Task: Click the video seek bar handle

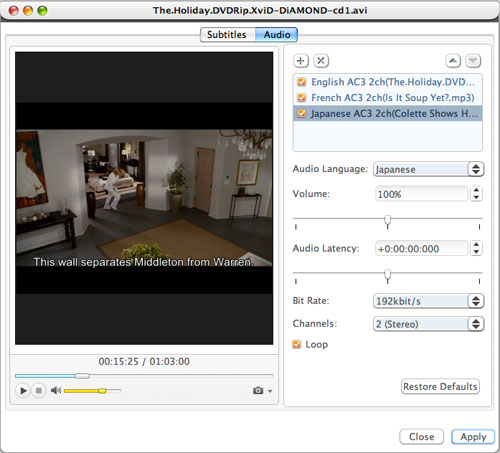Action: [82, 376]
